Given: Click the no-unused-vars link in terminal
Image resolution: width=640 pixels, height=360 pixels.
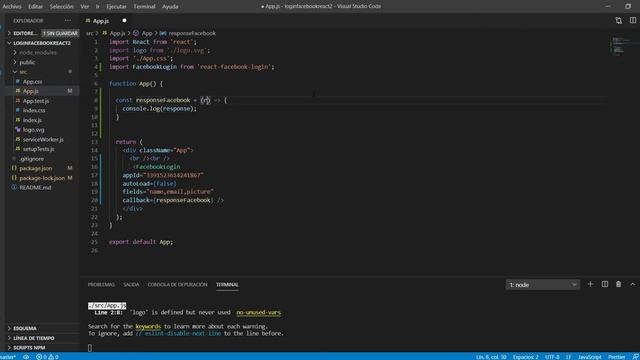Looking at the screenshot, I should 258,312.
